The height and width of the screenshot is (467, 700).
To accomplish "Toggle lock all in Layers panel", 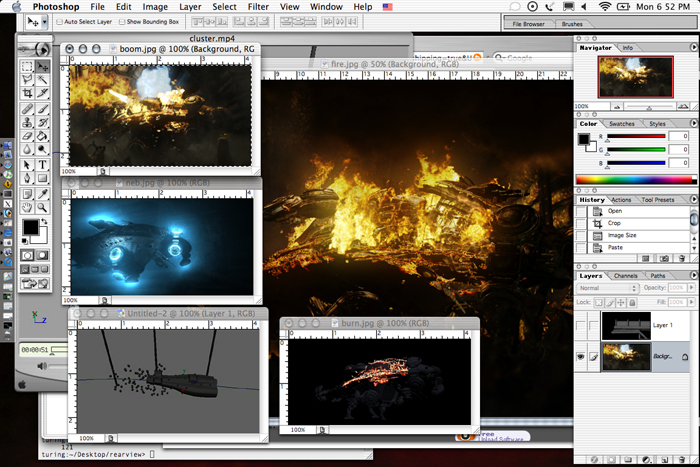I will click(632, 303).
